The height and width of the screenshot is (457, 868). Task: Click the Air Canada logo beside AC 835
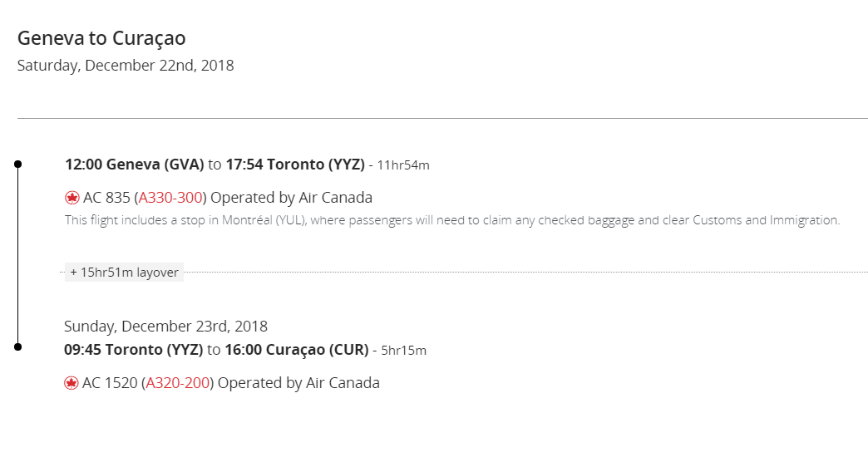coord(72,198)
